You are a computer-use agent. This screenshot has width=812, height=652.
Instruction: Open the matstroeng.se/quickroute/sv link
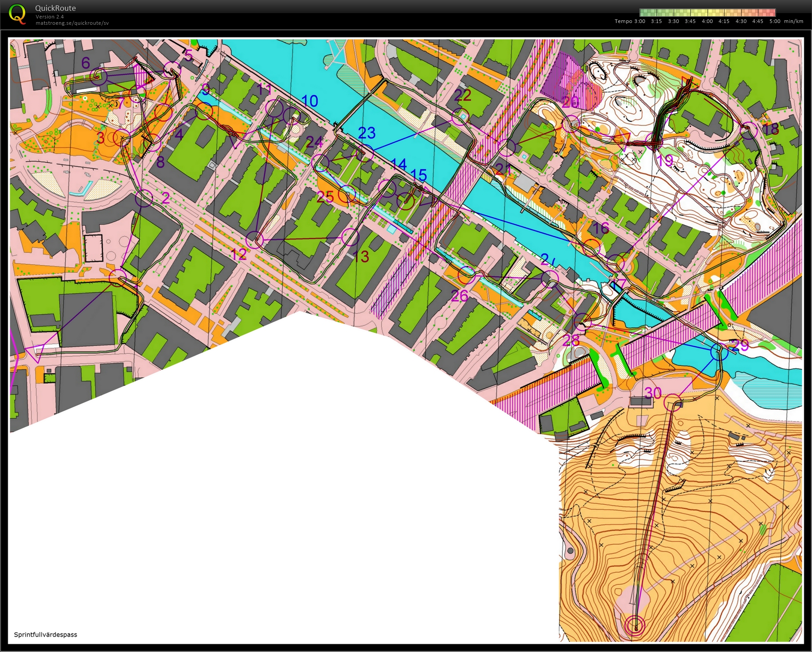click(x=72, y=23)
